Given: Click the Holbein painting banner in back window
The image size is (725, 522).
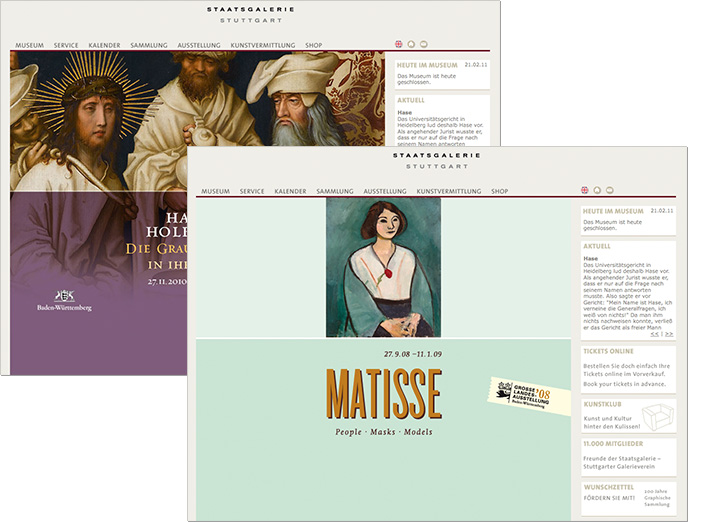Looking at the screenshot, I should 197,121.
